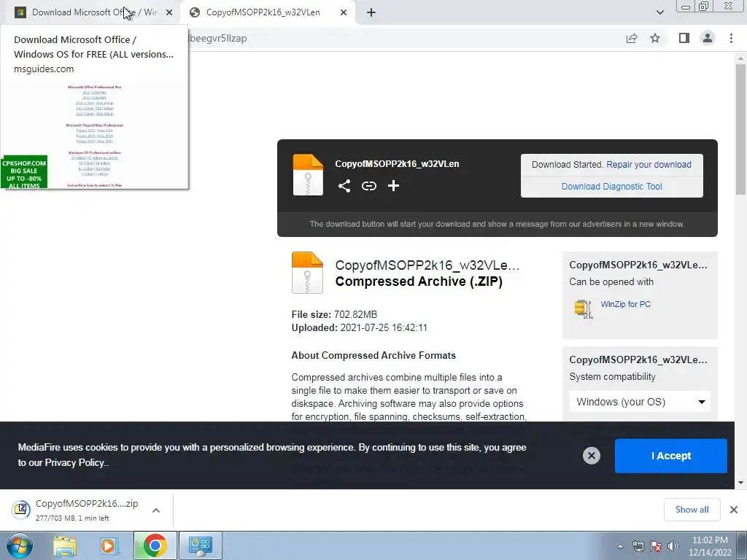747x560 pixels.
Task: Show hidden tray icons arrow
Action: click(620, 547)
